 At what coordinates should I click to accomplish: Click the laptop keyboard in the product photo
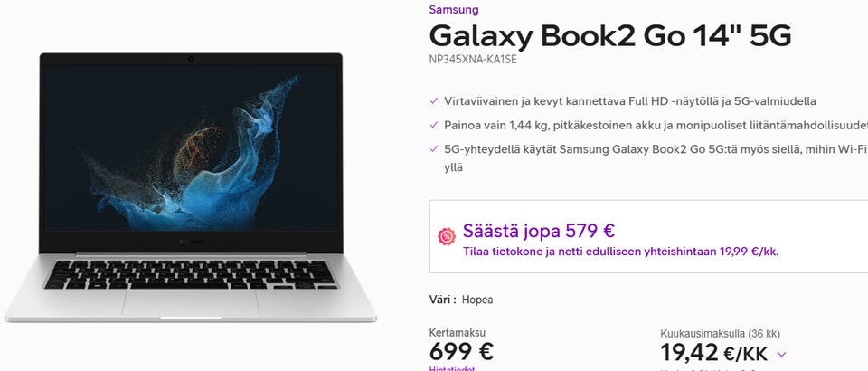[x=191, y=274]
